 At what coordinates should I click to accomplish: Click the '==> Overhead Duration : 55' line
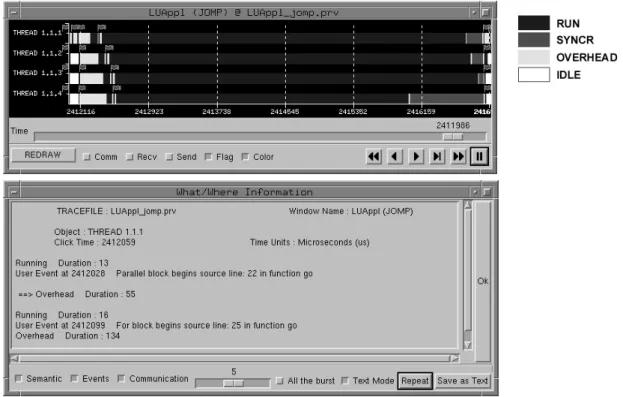click(x=77, y=294)
